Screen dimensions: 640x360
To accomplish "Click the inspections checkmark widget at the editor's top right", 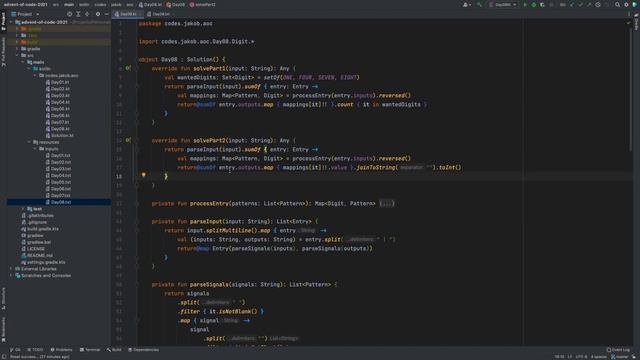I will pos(629,23).
